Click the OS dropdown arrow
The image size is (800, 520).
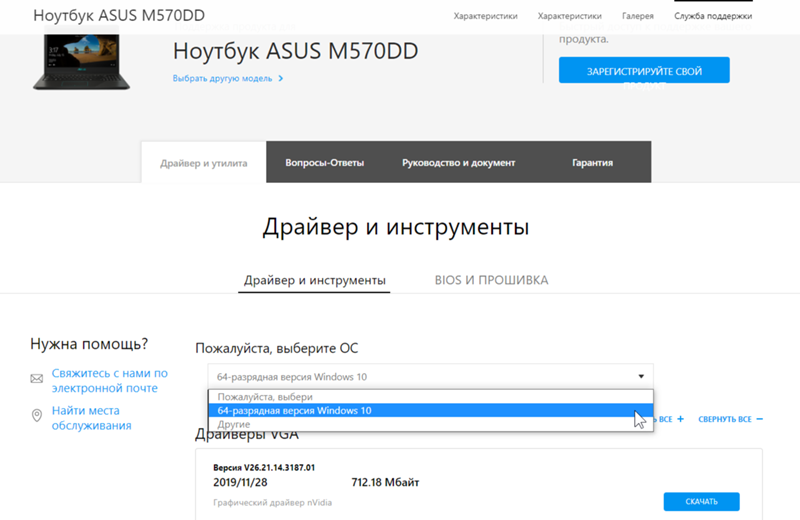[x=641, y=377]
